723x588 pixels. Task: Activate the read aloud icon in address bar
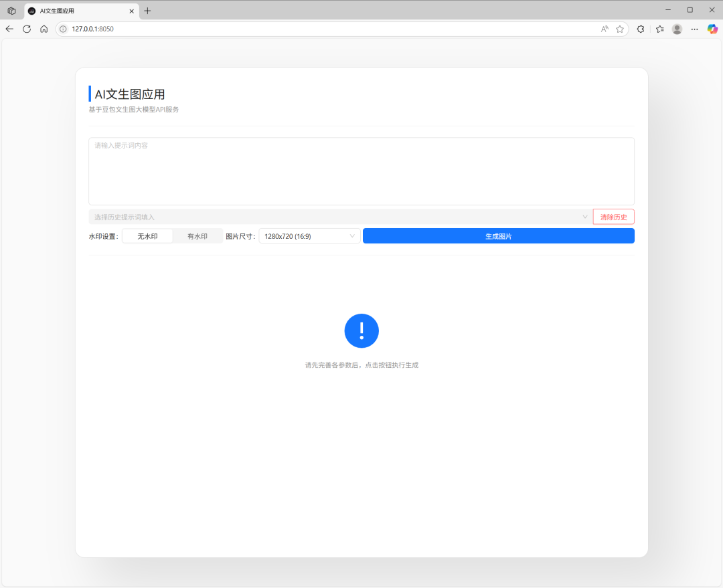tap(605, 29)
